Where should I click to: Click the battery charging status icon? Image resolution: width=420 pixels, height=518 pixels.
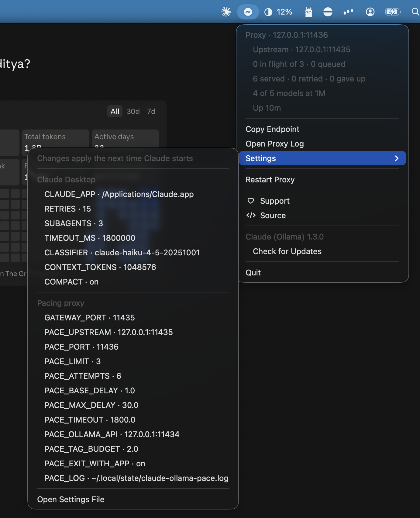[393, 12]
